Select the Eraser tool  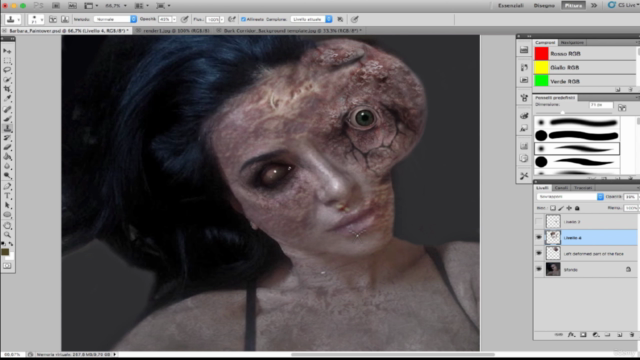tap(7, 147)
